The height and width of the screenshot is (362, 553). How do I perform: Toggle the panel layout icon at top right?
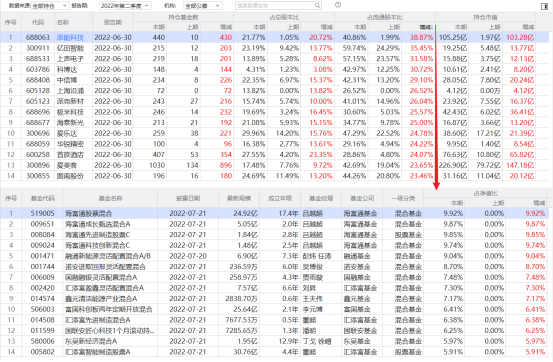(x=544, y=6)
